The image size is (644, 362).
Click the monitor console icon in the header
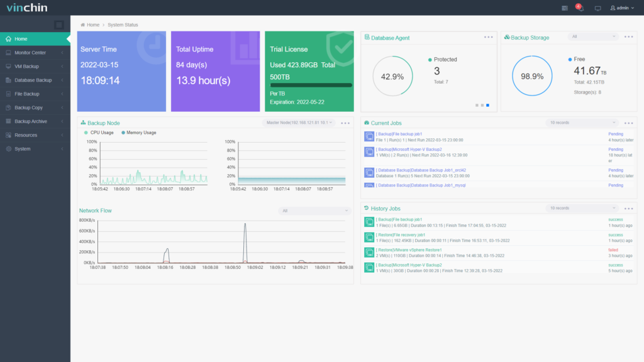pyautogui.click(x=598, y=8)
